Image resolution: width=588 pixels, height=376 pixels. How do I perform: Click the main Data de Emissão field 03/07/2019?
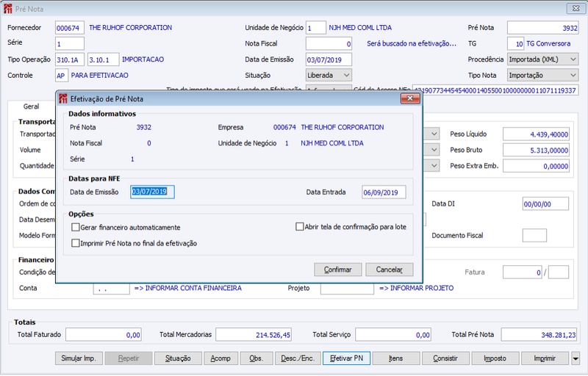(329, 59)
